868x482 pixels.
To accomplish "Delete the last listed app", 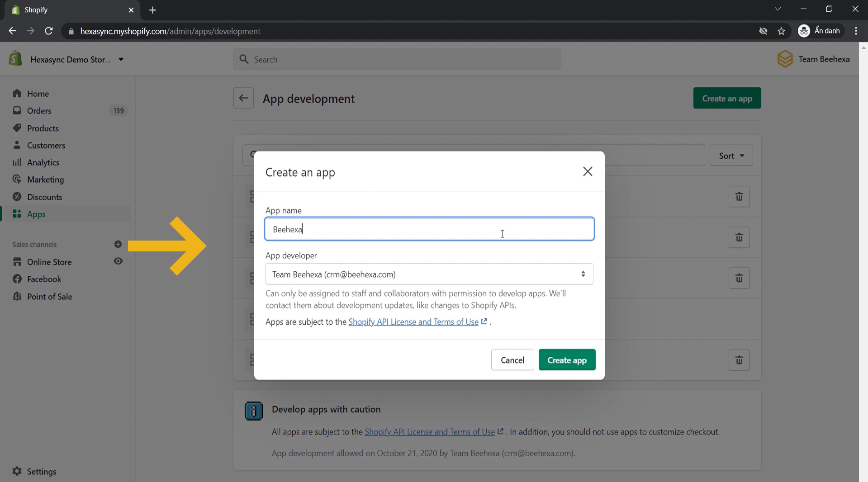I will click(x=739, y=360).
